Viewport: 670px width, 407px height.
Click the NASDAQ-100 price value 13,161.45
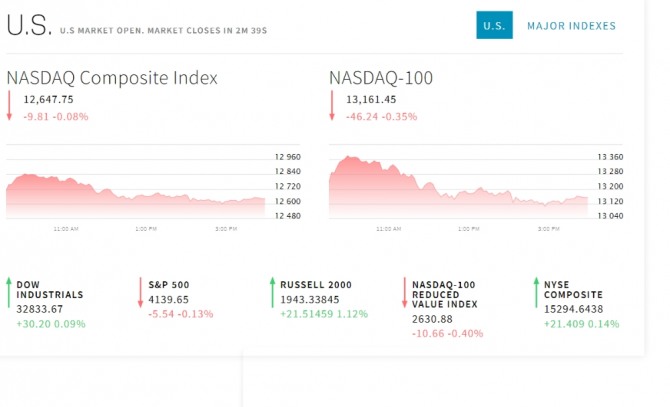371,99
